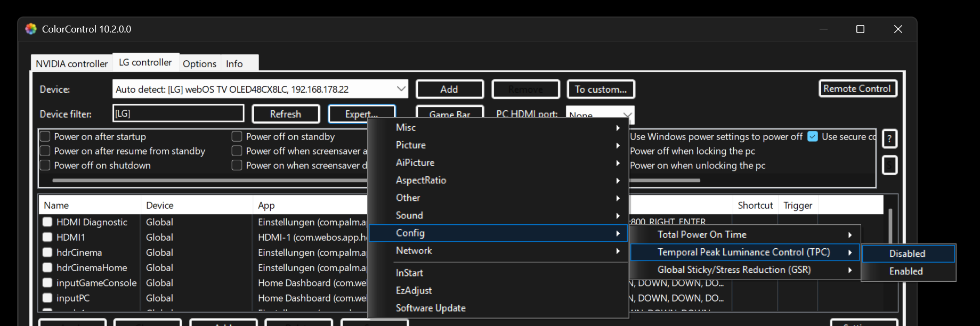Open Global Sticky/Stress Reduction (GSR) submenu

[x=745, y=270]
